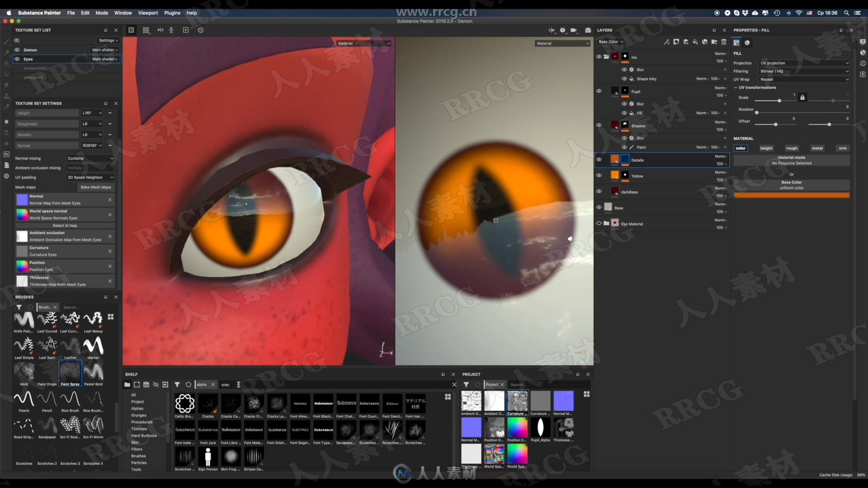Viewport: 868px width, 488px height.
Task: Open left viewport Material dropdown
Action: [364, 43]
